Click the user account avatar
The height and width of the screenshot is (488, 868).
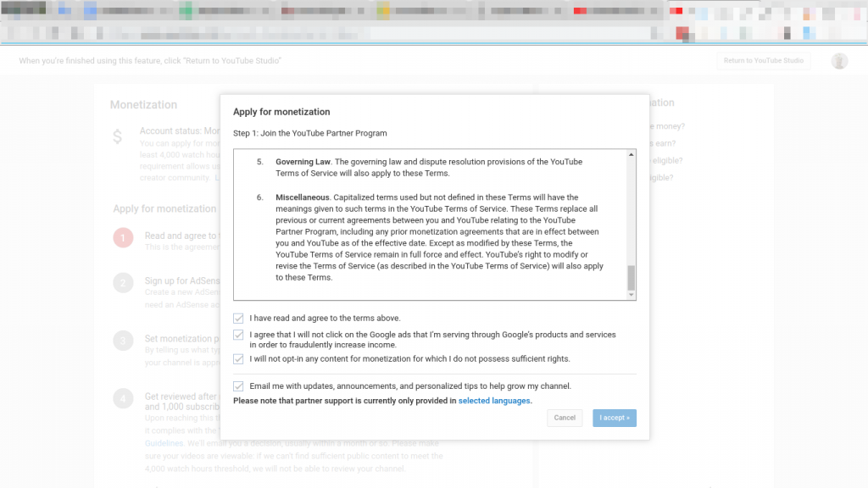[839, 61]
